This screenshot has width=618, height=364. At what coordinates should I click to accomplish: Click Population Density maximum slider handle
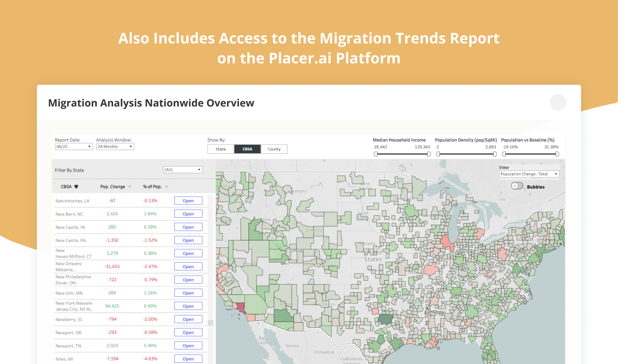pos(495,154)
